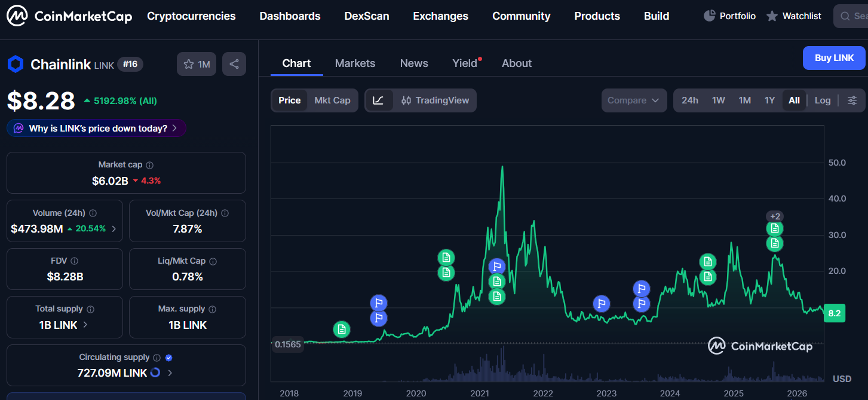This screenshot has height=400, width=868.
Task: Open the chart settings sliders icon
Action: pyautogui.click(x=852, y=100)
